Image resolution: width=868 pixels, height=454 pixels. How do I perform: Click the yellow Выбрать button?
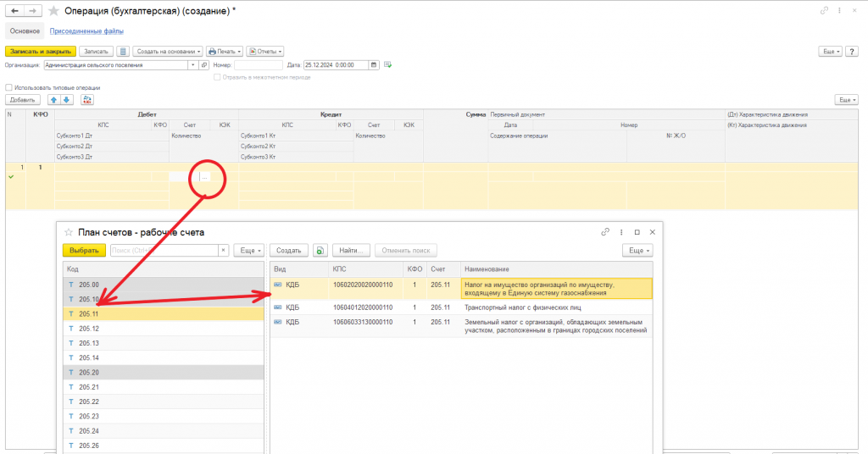click(84, 251)
